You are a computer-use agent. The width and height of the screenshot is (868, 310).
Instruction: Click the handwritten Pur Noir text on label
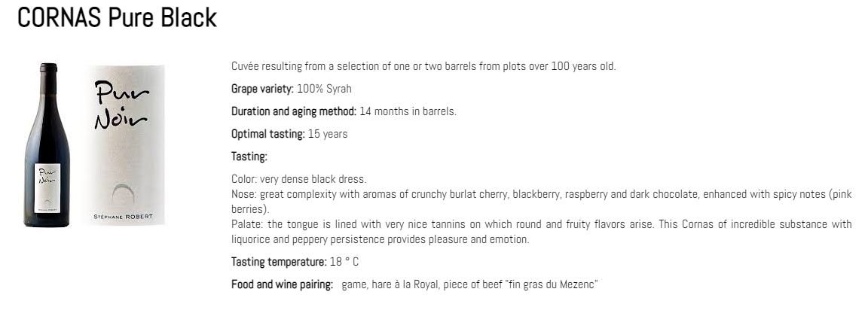[x=121, y=105]
